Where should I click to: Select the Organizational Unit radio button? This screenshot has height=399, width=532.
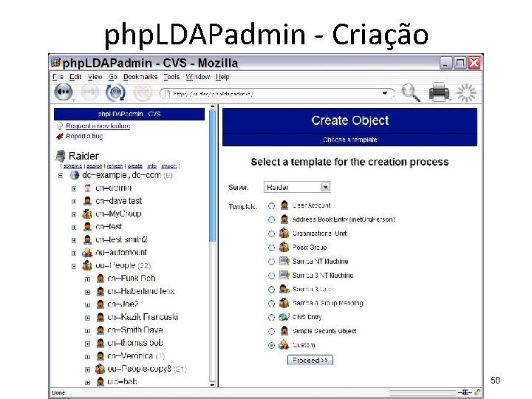pyautogui.click(x=271, y=233)
